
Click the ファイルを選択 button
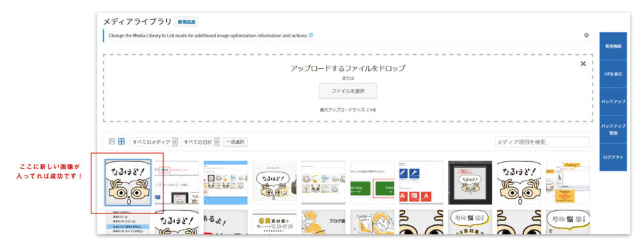[x=348, y=91]
